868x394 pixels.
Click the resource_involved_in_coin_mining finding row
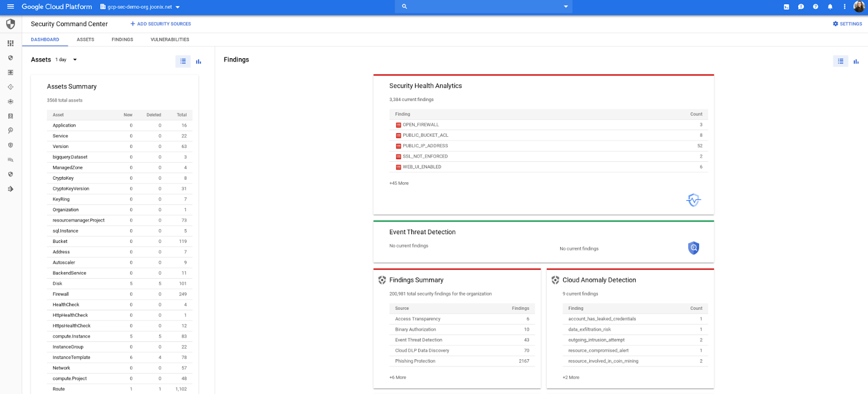(635, 361)
